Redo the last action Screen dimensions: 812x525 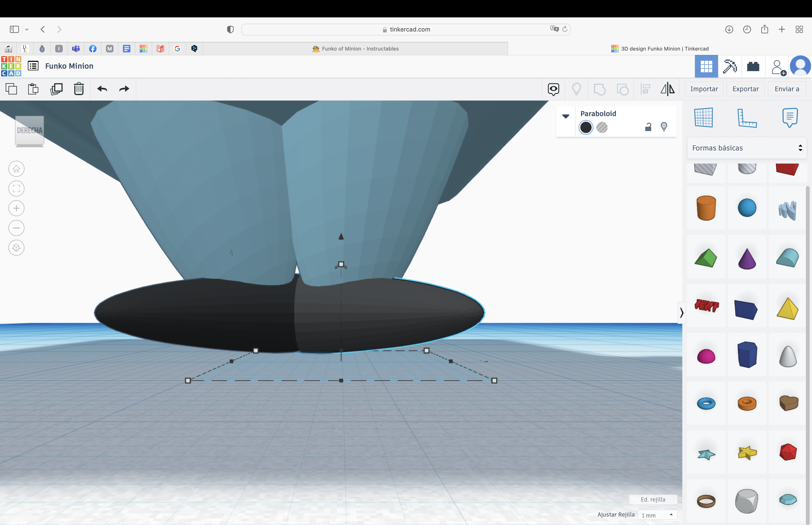(x=124, y=89)
